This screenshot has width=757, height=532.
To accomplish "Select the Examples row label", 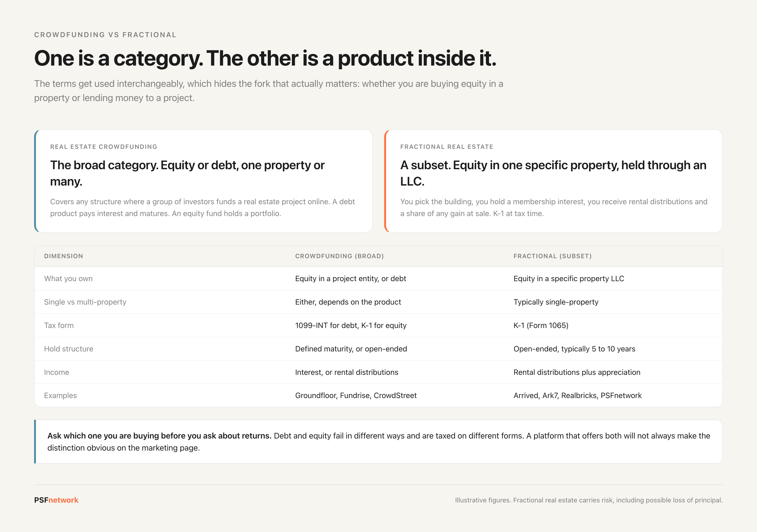I will coord(60,395).
